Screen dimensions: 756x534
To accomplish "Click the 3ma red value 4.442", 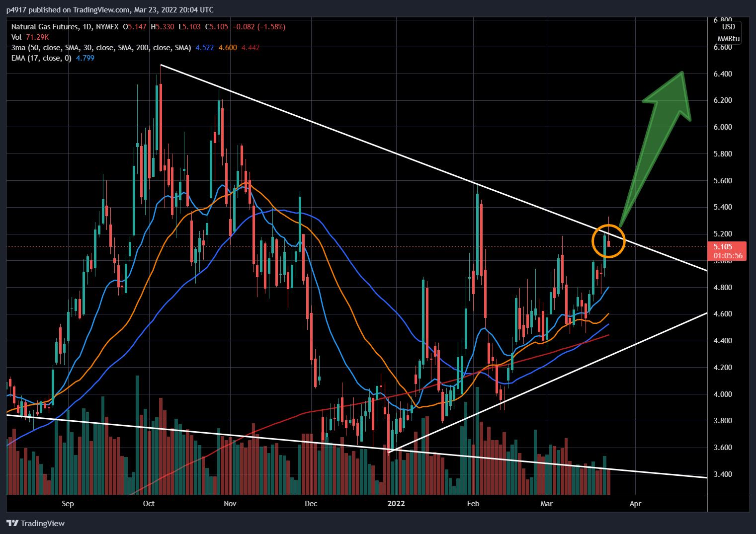I will click(x=251, y=48).
